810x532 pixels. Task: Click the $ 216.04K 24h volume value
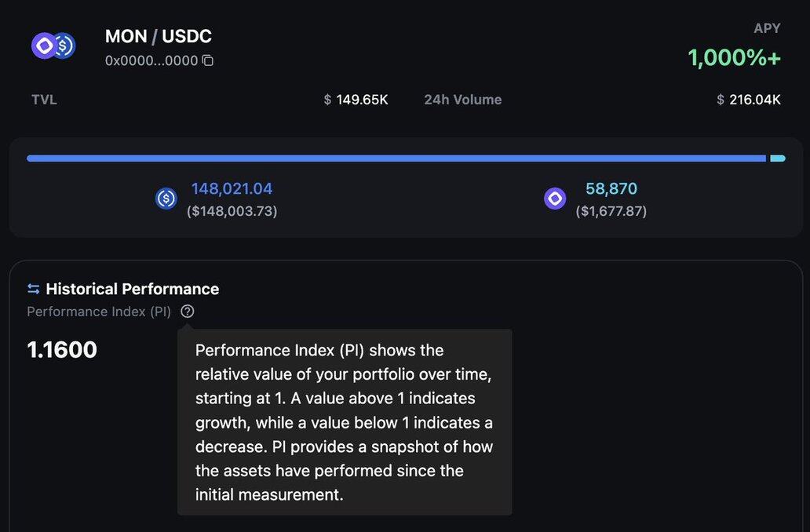tap(749, 100)
